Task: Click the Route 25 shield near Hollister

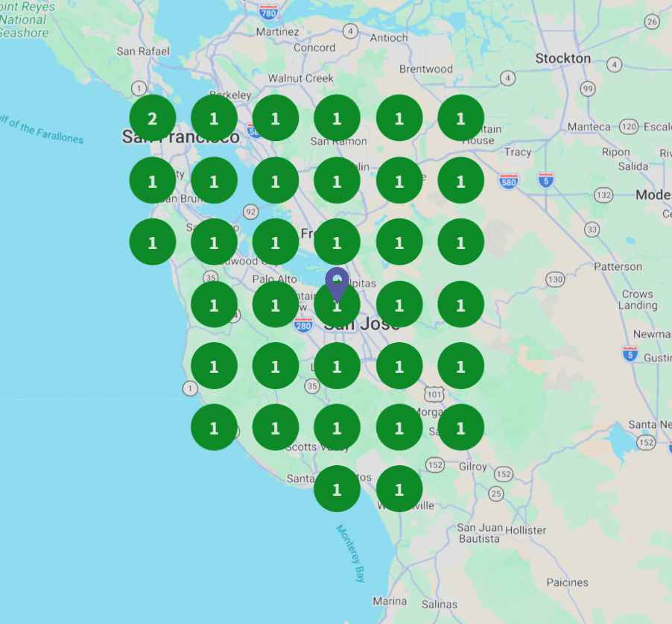Action: 496,493
